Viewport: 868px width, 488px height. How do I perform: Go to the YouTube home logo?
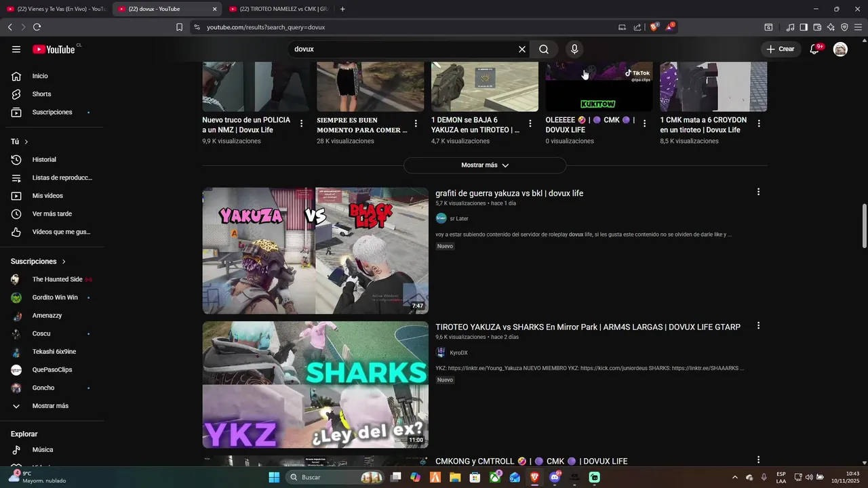54,49
